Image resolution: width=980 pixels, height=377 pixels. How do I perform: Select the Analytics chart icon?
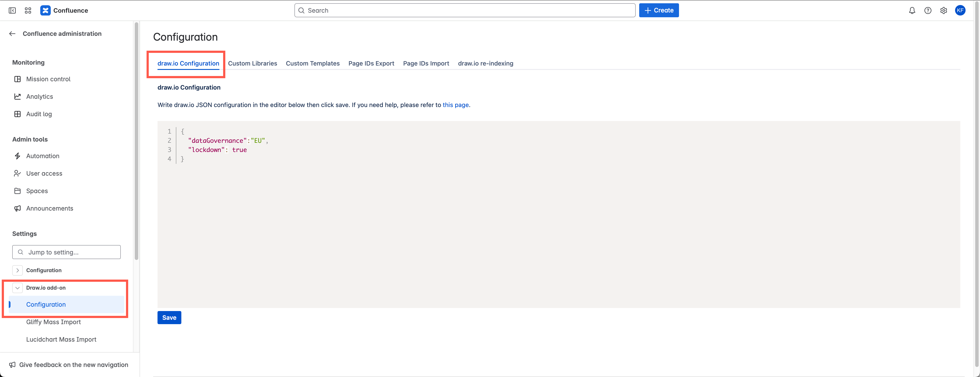click(x=17, y=96)
